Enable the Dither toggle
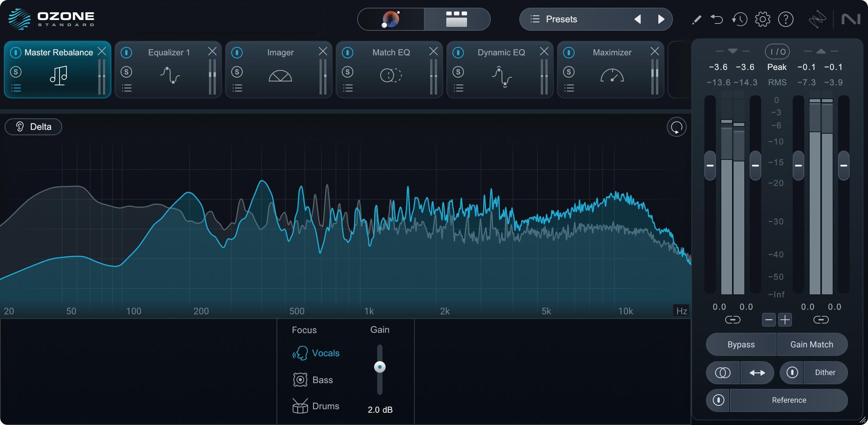Image resolution: width=868 pixels, height=425 pixels. click(x=825, y=372)
